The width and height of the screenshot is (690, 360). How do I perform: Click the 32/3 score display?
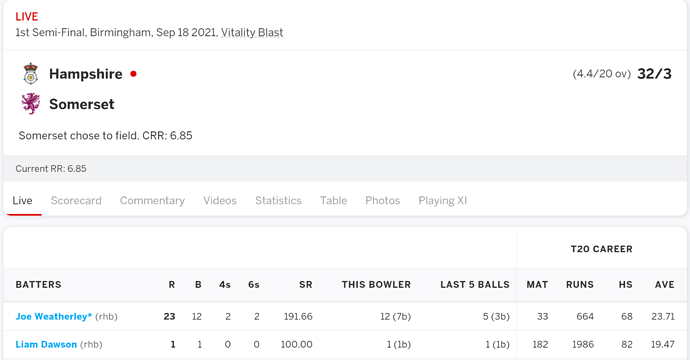[654, 73]
